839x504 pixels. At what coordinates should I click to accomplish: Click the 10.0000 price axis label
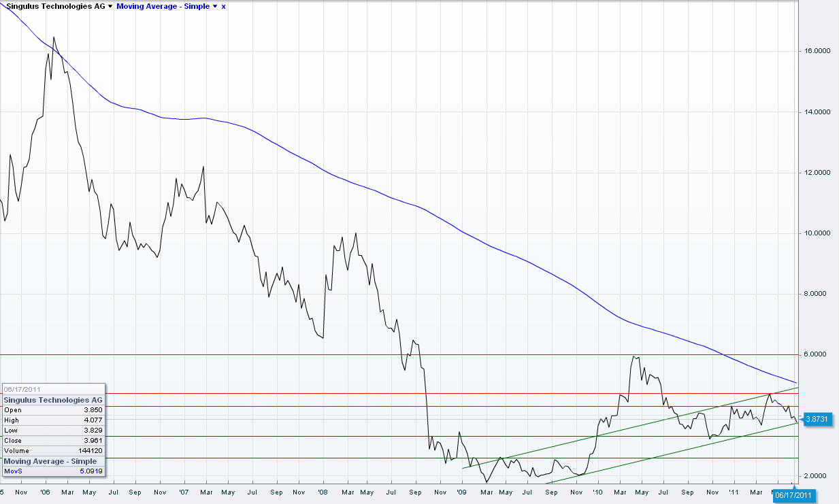817,233
